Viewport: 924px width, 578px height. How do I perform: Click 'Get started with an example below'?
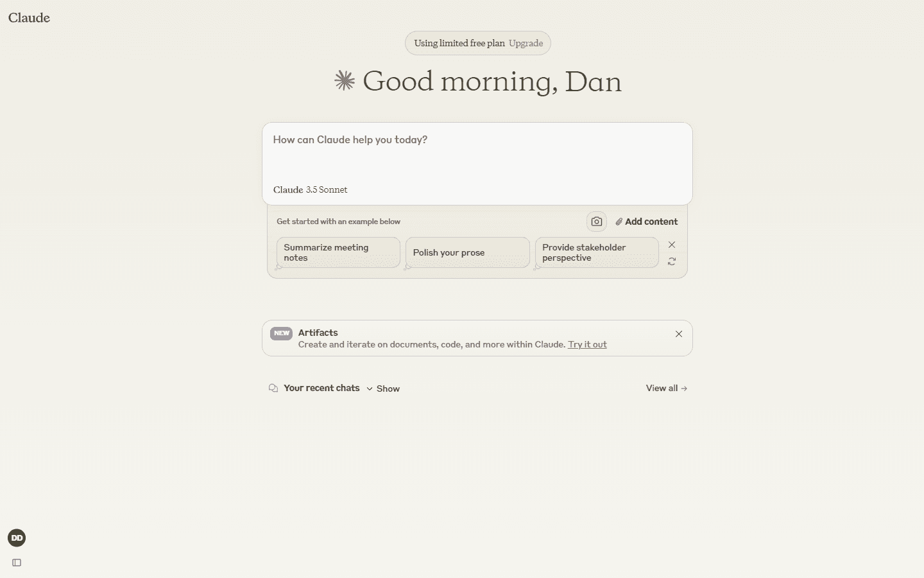coord(338,222)
